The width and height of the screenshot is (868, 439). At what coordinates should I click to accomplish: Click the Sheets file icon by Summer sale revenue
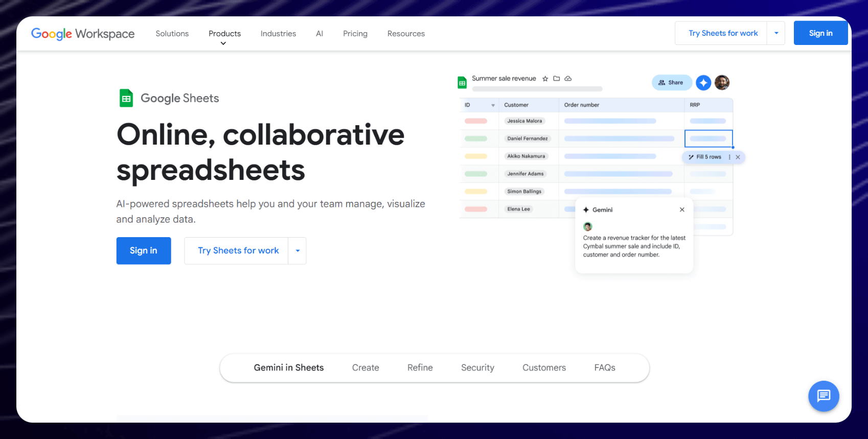coord(462,82)
